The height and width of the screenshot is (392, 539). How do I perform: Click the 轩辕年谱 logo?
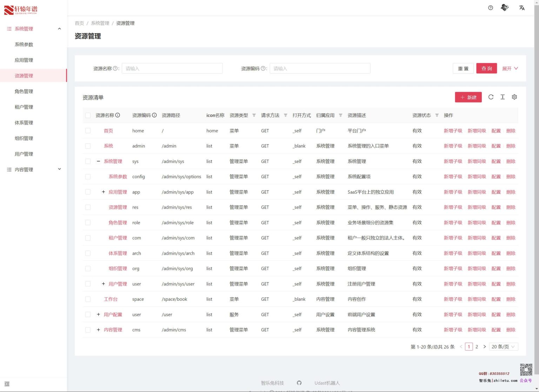tap(21, 10)
